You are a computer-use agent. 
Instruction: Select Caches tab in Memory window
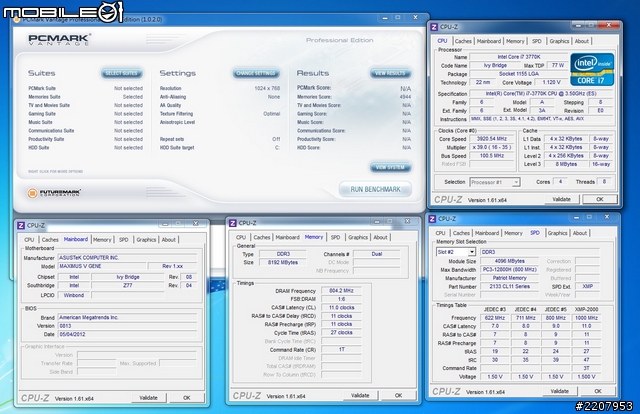point(262,237)
